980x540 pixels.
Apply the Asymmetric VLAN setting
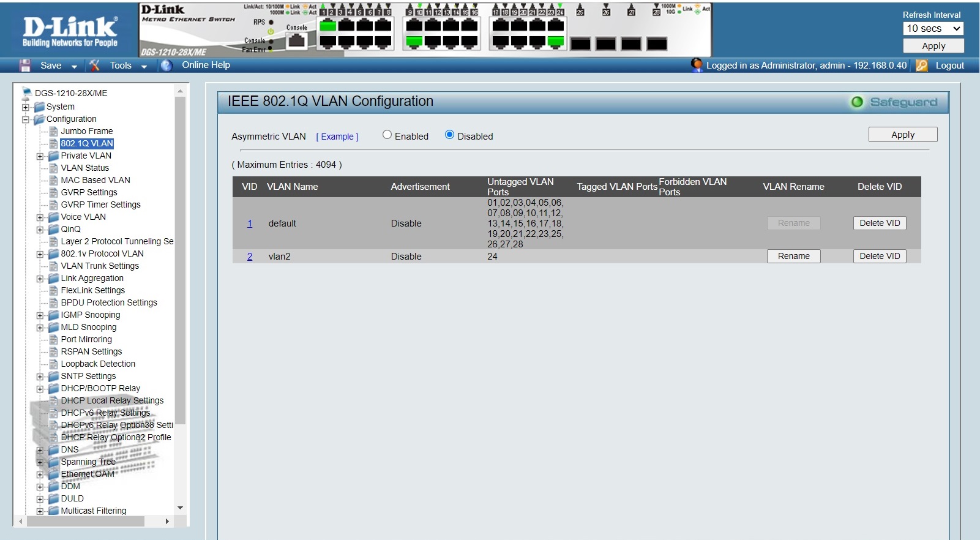[x=903, y=135]
